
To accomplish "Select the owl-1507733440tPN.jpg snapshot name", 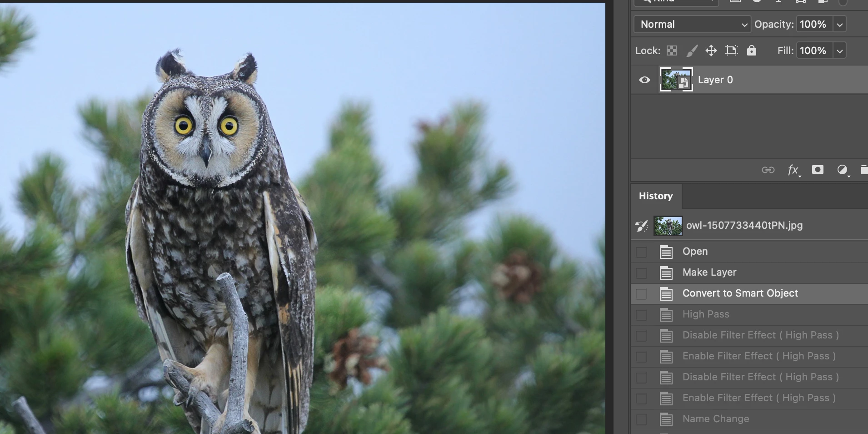I will click(744, 226).
